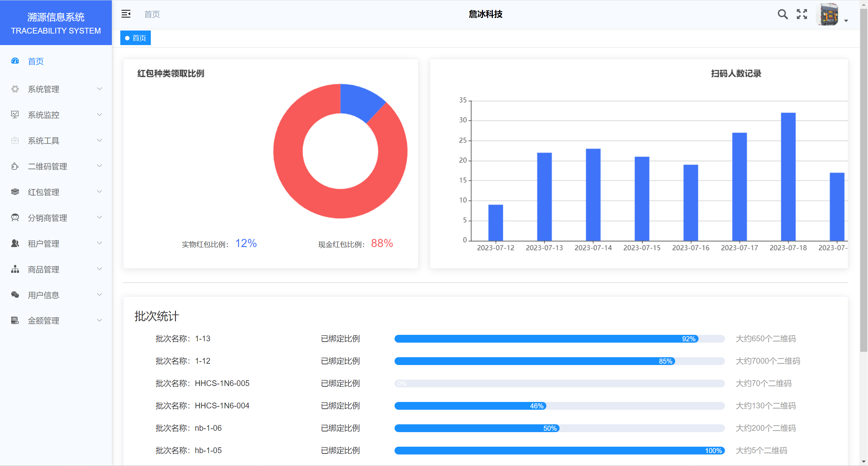Click the 首页 dashboard icon in sidebar
Screen dimensions: 868x466
(x=15, y=61)
